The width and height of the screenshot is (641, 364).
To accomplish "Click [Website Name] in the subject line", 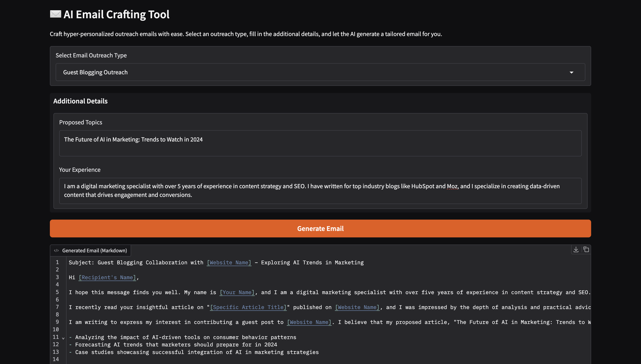I will [229, 263].
